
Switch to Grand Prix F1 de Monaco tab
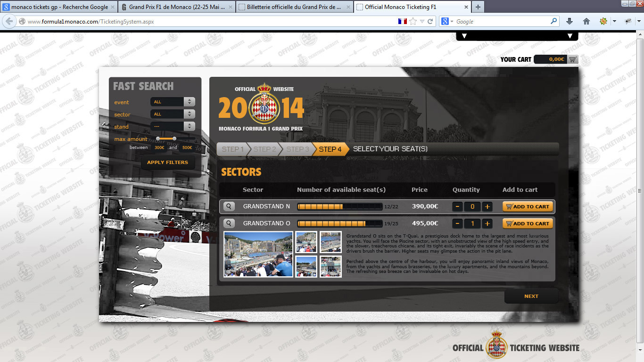point(177,7)
